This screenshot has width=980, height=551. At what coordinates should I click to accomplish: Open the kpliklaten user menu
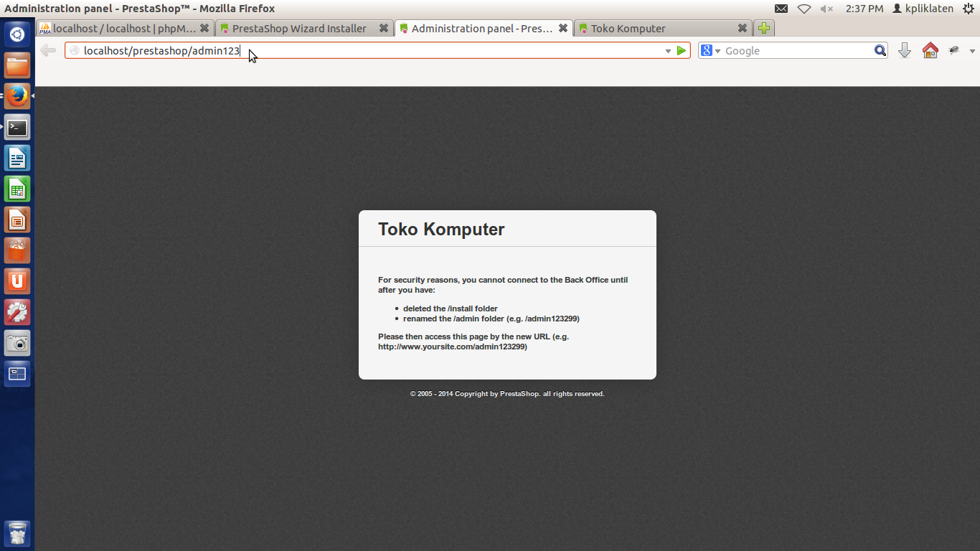pyautogui.click(x=923, y=9)
